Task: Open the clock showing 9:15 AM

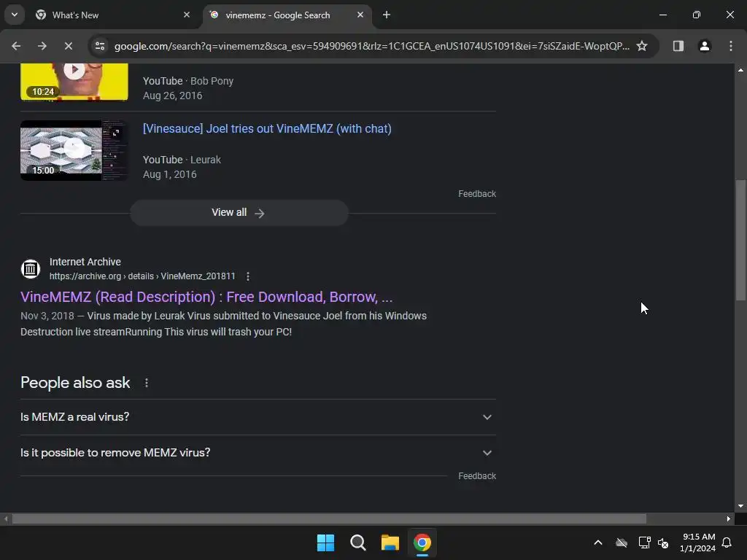Action: tap(697, 542)
